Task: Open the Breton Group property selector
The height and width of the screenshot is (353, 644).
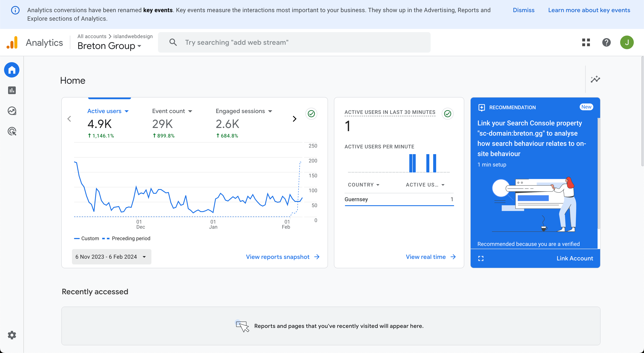Action: [109, 46]
